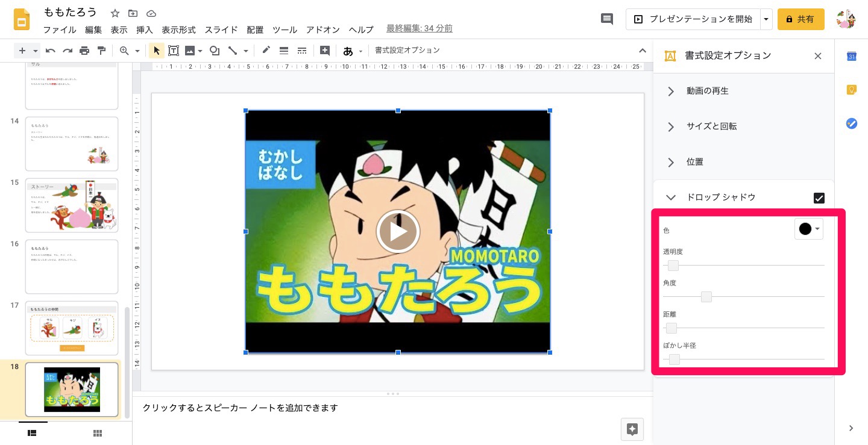
Task: Add a comment via toolbar icon
Action: coord(325,51)
